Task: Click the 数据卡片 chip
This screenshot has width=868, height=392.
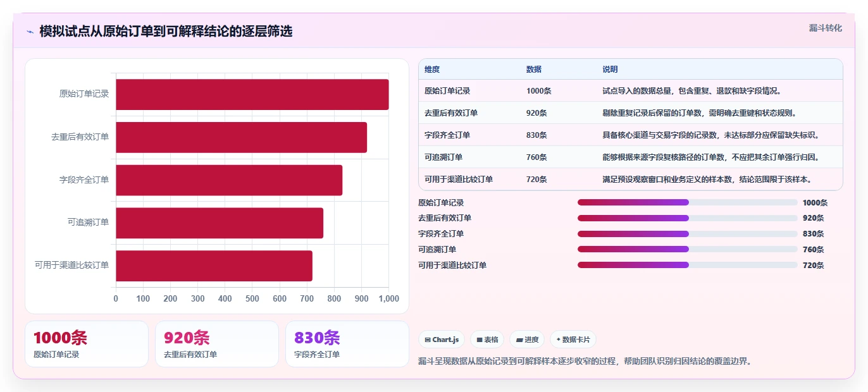Action: (x=573, y=340)
